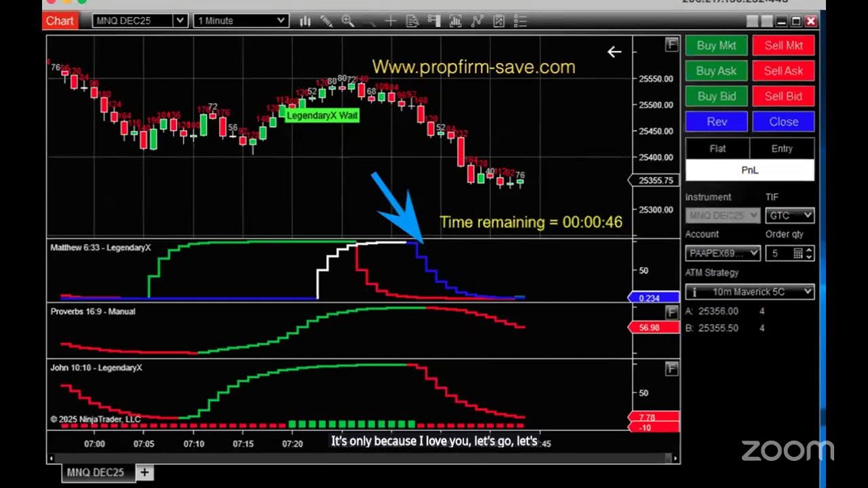Activate the zoom in magnifier tool

pos(348,21)
